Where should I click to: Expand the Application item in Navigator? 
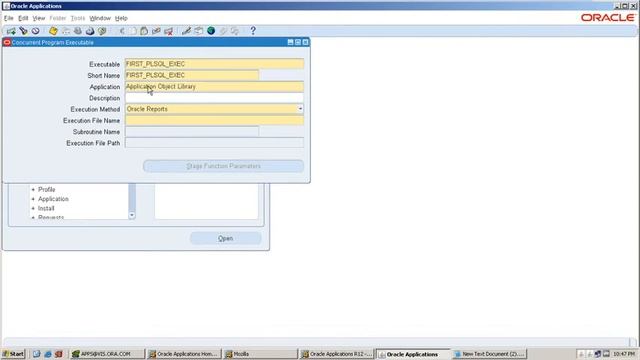click(33, 199)
